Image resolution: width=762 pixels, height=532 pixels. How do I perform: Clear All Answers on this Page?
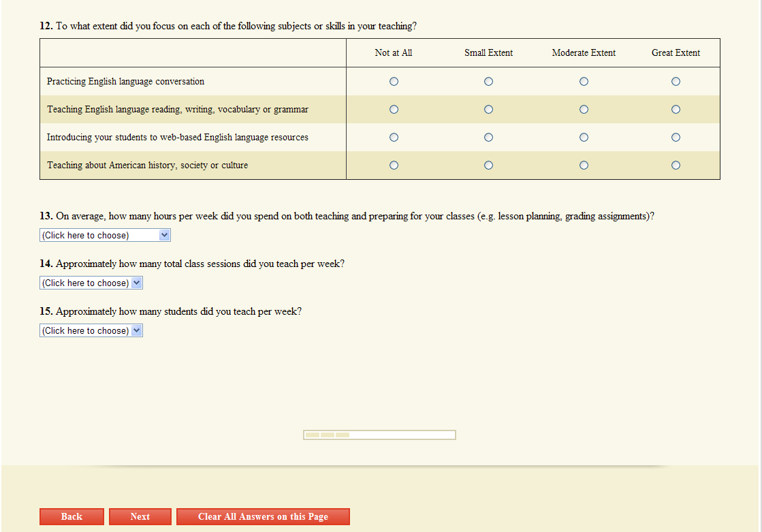(x=263, y=517)
